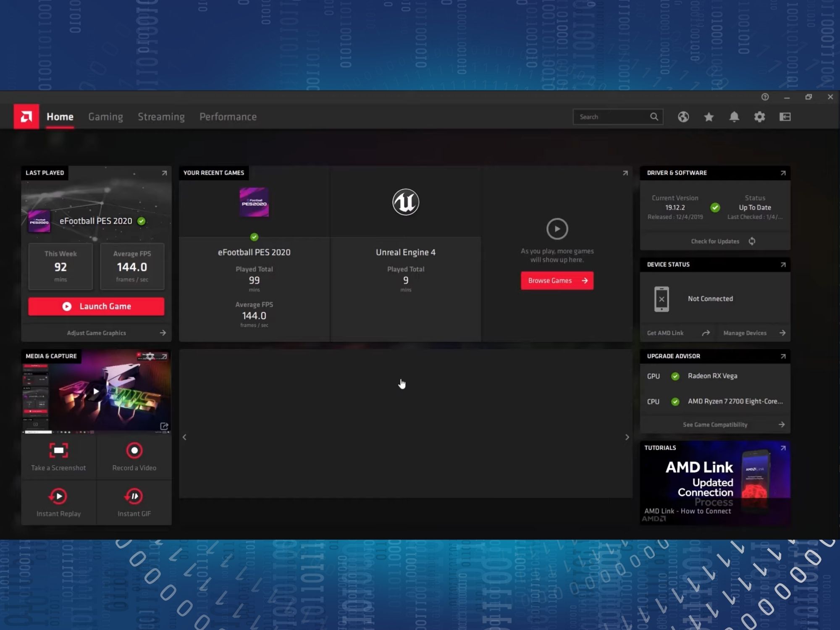Viewport: 840px width, 630px height.
Task: Click the Browse Games button
Action: click(557, 281)
